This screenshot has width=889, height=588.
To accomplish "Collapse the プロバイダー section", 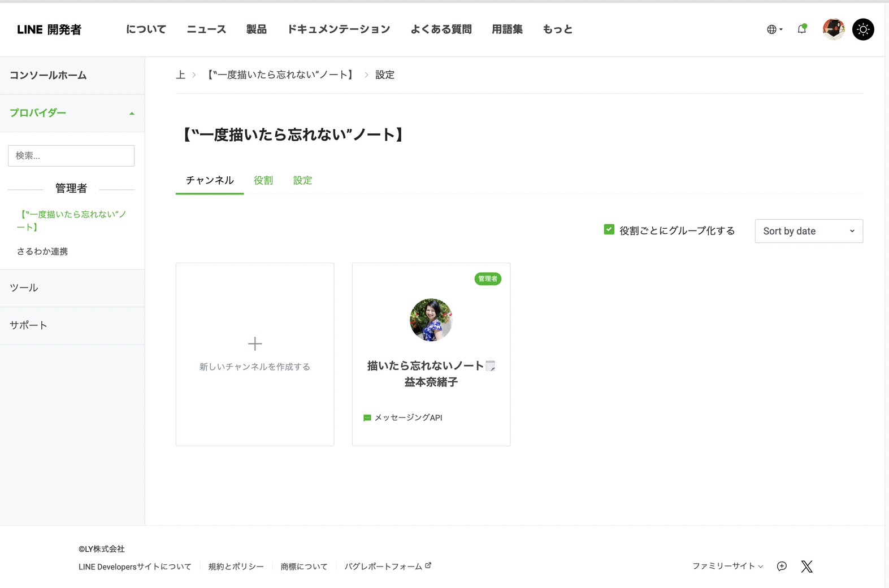I will point(72,113).
